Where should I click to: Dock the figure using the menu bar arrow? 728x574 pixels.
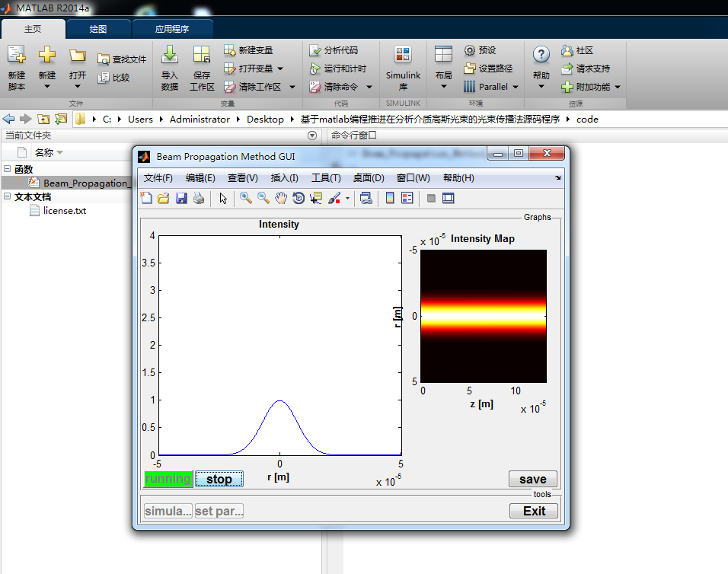557,177
